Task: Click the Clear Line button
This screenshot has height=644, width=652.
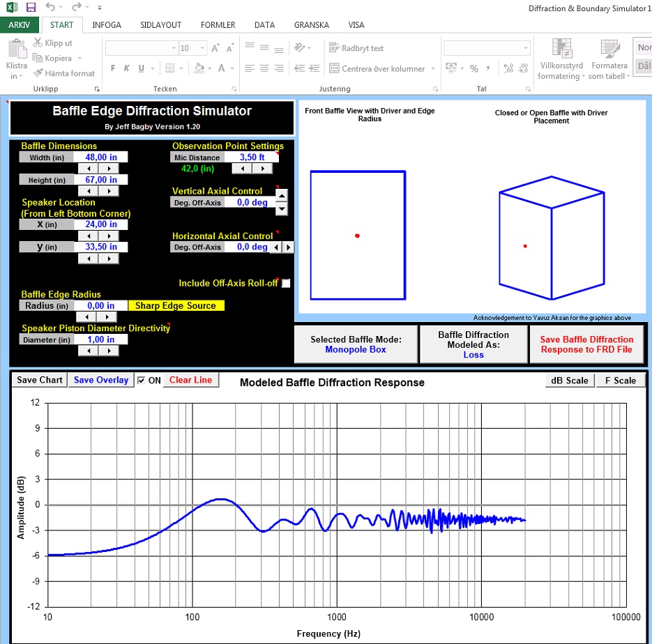Action: coord(190,380)
